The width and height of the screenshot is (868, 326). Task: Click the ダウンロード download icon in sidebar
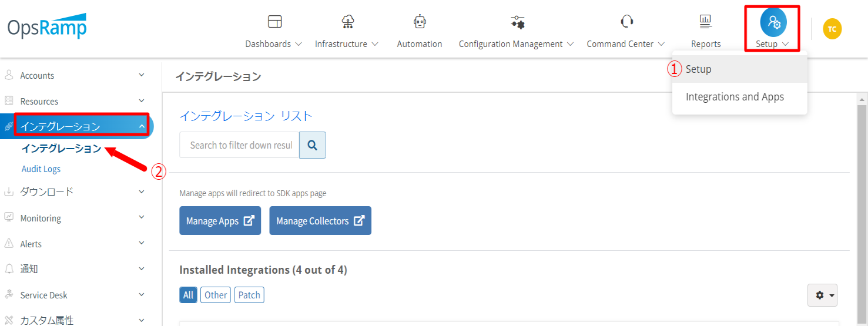pos(9,191)
